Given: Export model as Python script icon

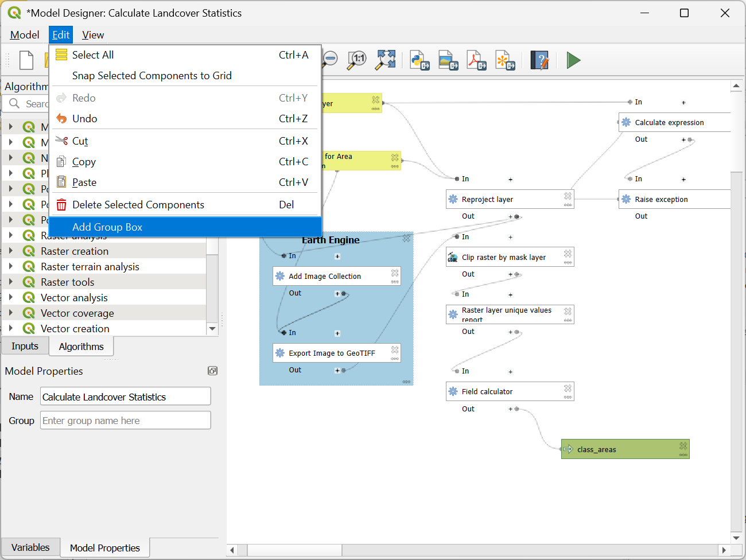Looking at the screenshot, I should [419, 60].
